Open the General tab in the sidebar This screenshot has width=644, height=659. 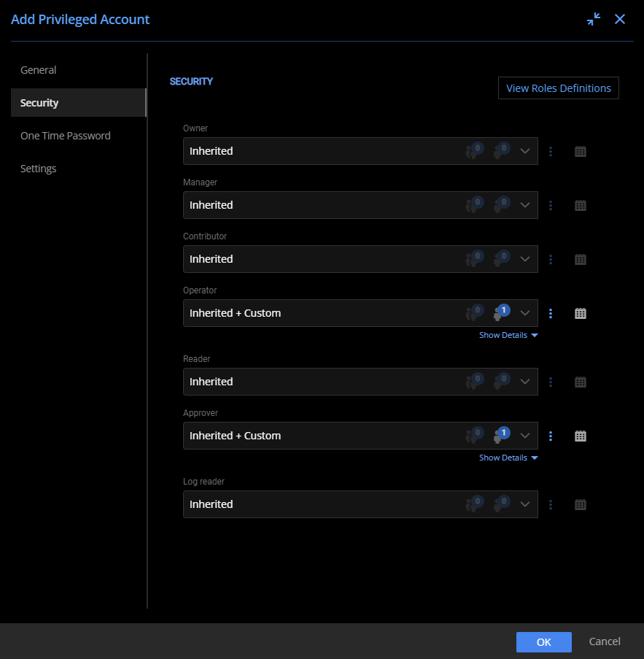[x=37, y=69]
